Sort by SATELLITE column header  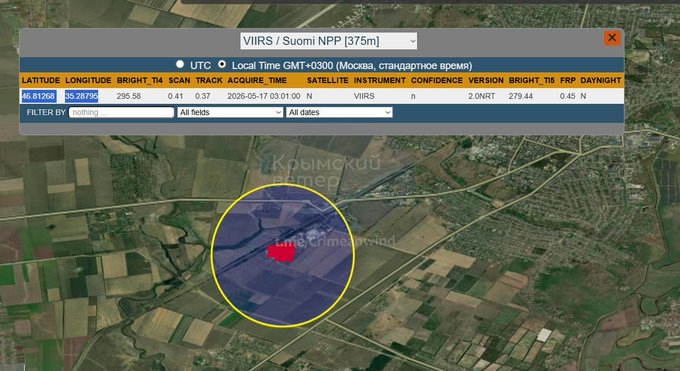tap(327, 80)
